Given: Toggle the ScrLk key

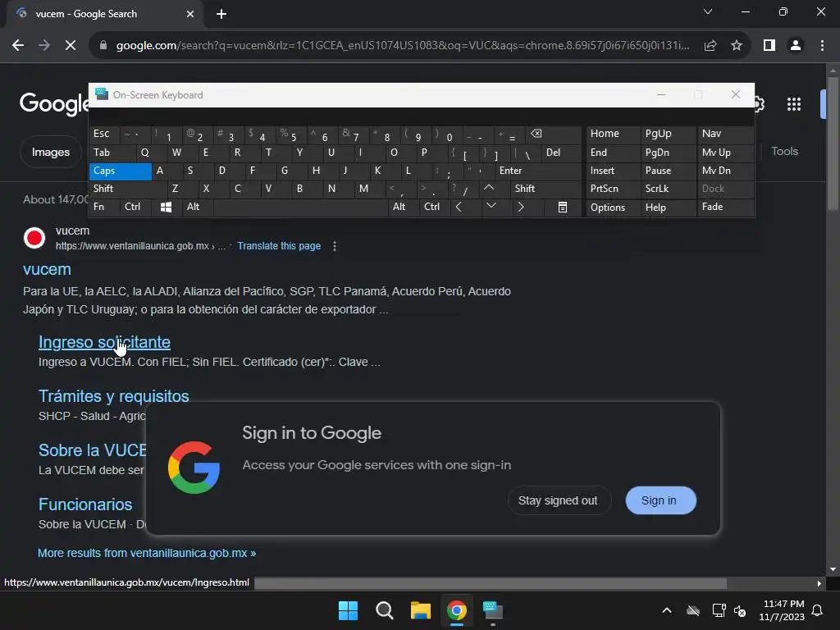Looking at the screenshot, I should [x=669, y=189].
